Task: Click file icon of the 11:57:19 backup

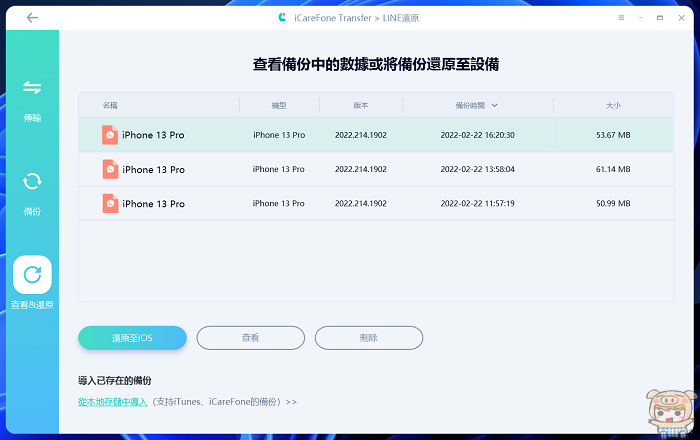Action: point(110,203)
